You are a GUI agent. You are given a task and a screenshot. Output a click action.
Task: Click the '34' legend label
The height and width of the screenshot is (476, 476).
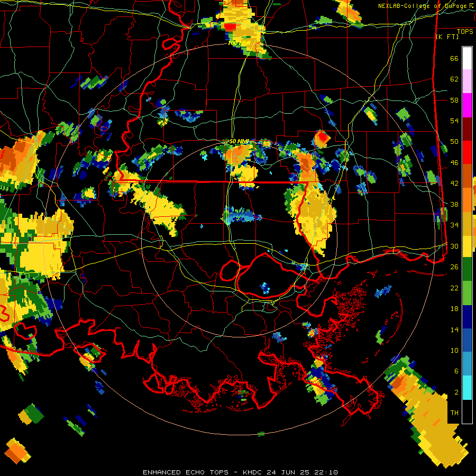tap(454, 225)
